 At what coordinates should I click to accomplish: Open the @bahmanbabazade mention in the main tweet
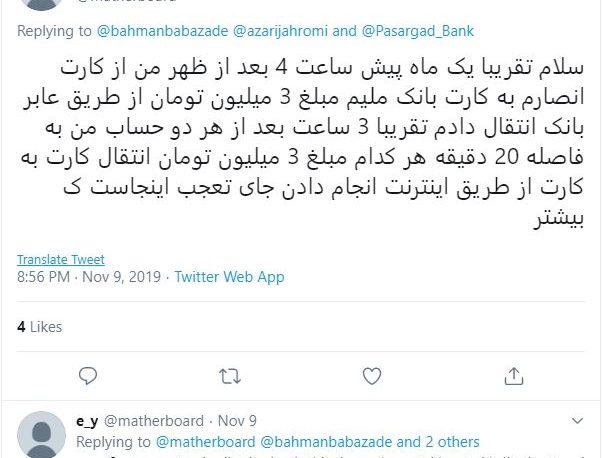point(162,31)
